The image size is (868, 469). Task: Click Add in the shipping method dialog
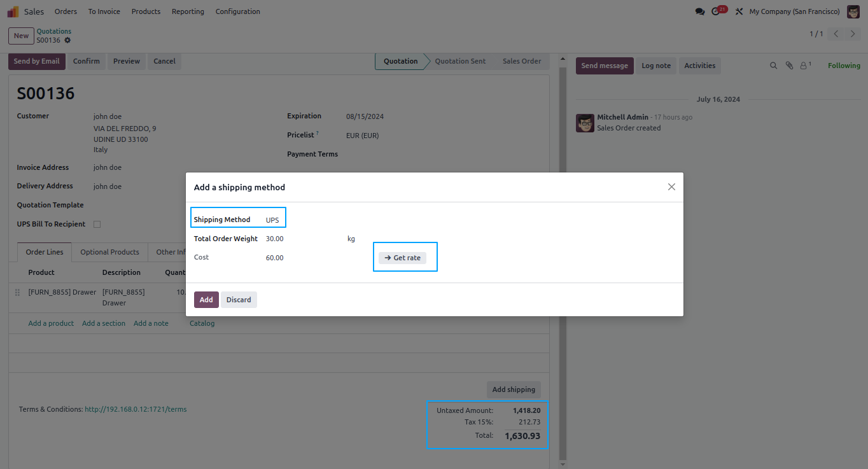coord(206,300)
